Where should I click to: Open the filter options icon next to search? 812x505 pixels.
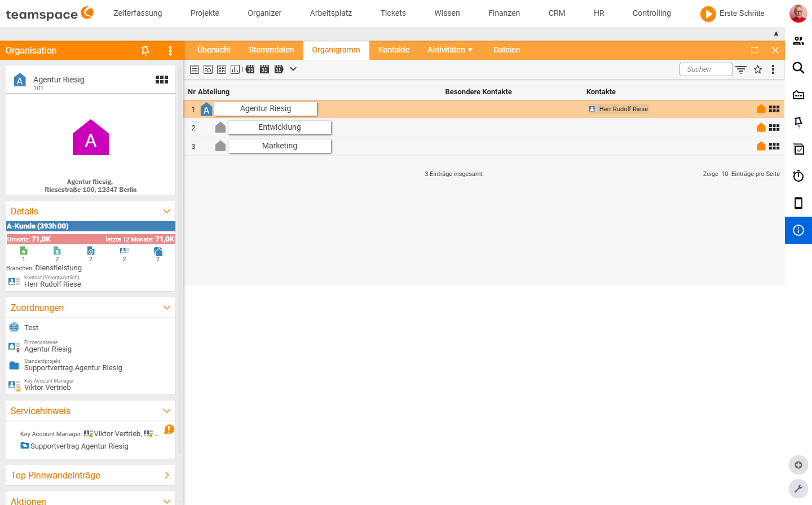(741, 69)
